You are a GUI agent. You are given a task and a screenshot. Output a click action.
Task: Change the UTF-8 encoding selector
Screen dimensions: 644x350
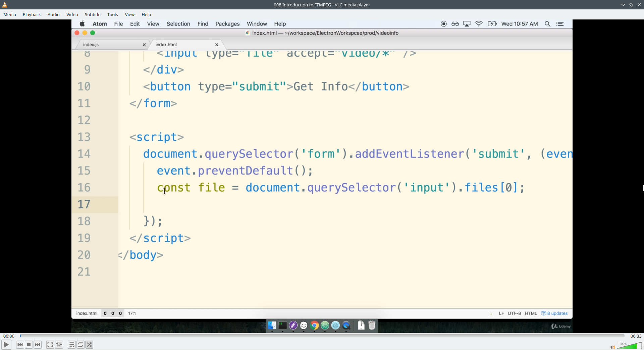[x=514, y=313]
